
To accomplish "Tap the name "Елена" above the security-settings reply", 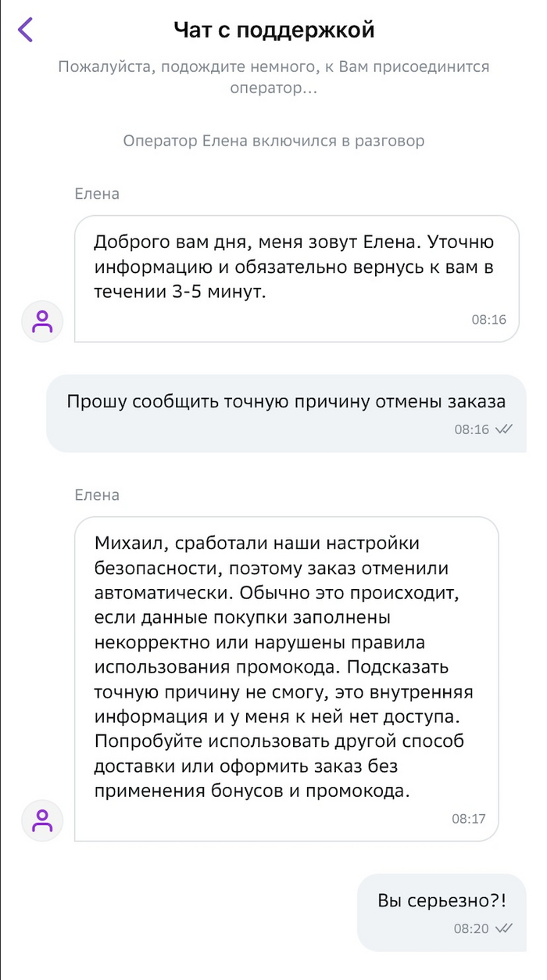I will [97, 495].
